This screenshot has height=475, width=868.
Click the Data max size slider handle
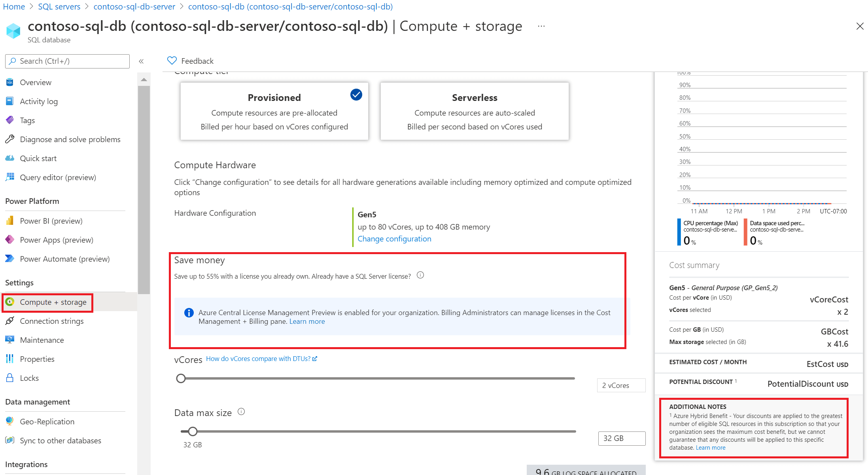(193, 431)
